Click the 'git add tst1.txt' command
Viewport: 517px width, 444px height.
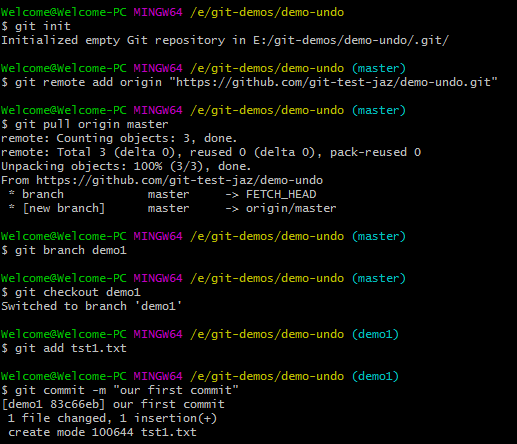[x=71, y=348]
